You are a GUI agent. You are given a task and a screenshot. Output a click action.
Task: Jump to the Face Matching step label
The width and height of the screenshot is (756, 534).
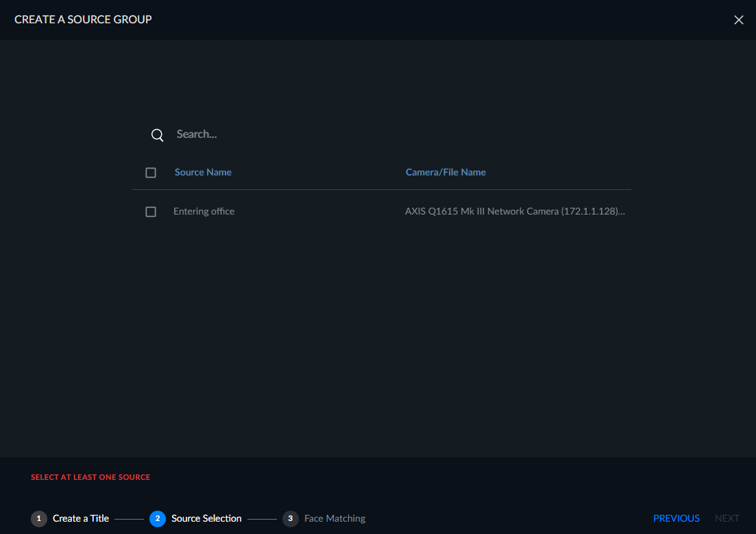click(x=334, y=518)
